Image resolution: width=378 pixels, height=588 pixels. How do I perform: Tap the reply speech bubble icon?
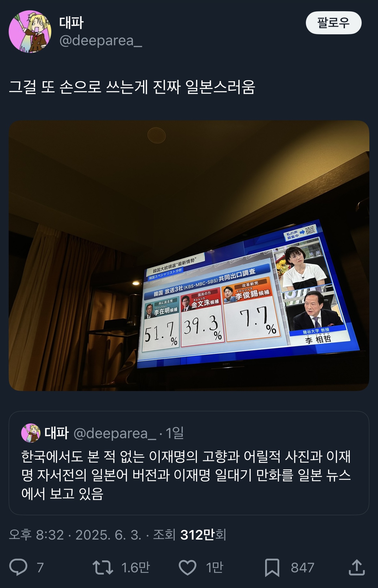point(18,567)
